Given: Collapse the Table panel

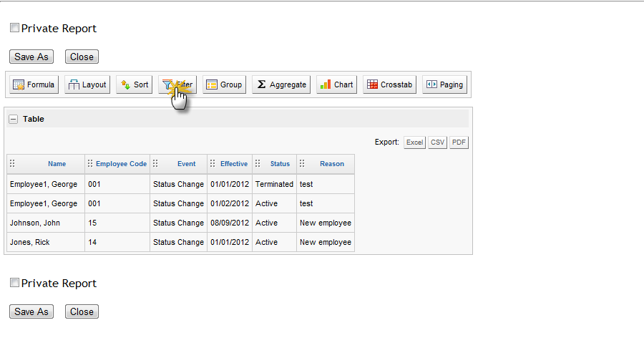Looking at the screenshot, I should [14, 119].
